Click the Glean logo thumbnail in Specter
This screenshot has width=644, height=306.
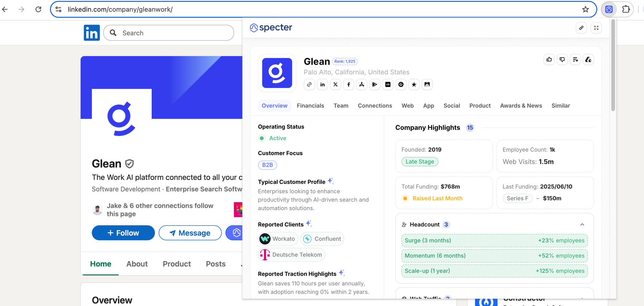pyautogui.click(x=277, y=73)
